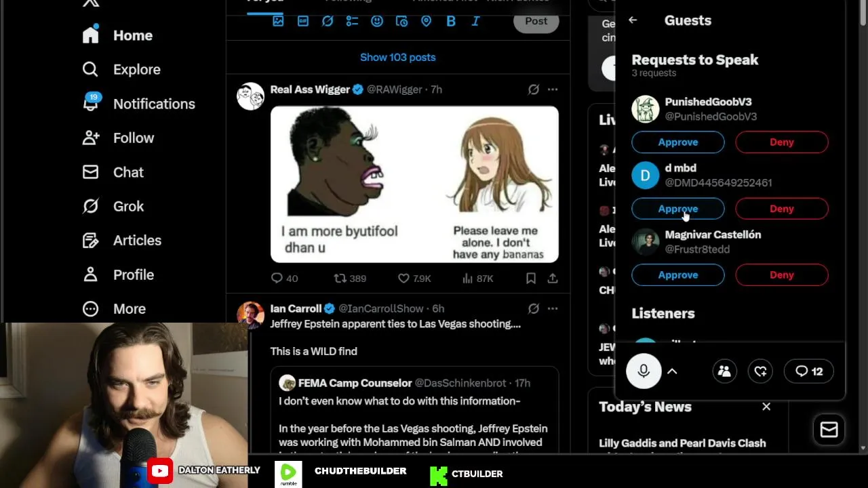Viewport: 868px width, 488px height.
Task: Approve d mbd request to speak
Action: (678, 209)
